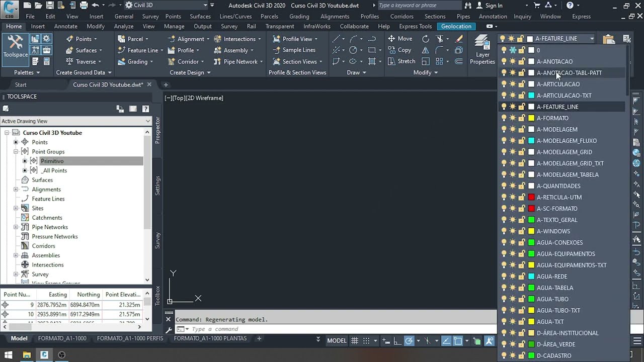The width and height of the screenshot is (644, 362).
Task: Switch to the Start document tab
Action: tap(21, 84)
